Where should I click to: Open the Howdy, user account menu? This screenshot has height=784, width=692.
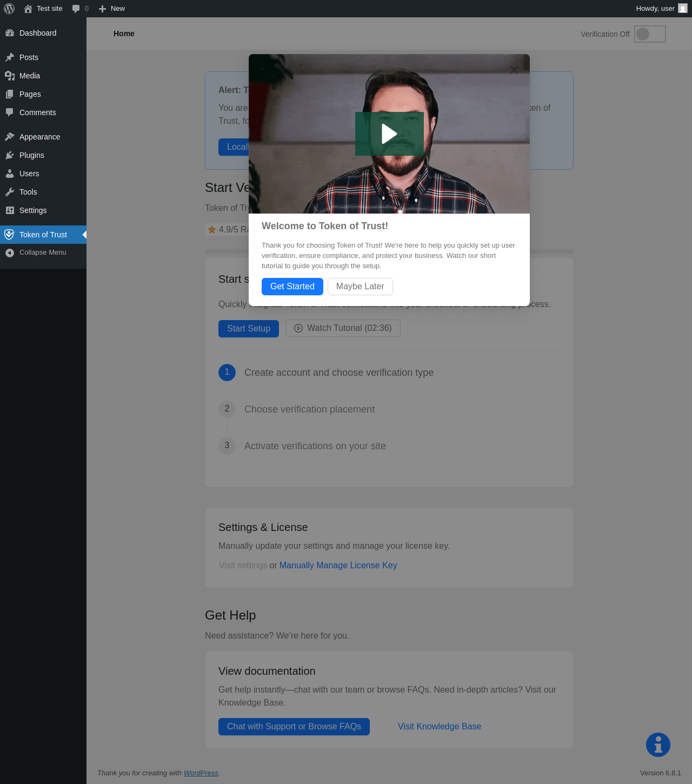662,9
